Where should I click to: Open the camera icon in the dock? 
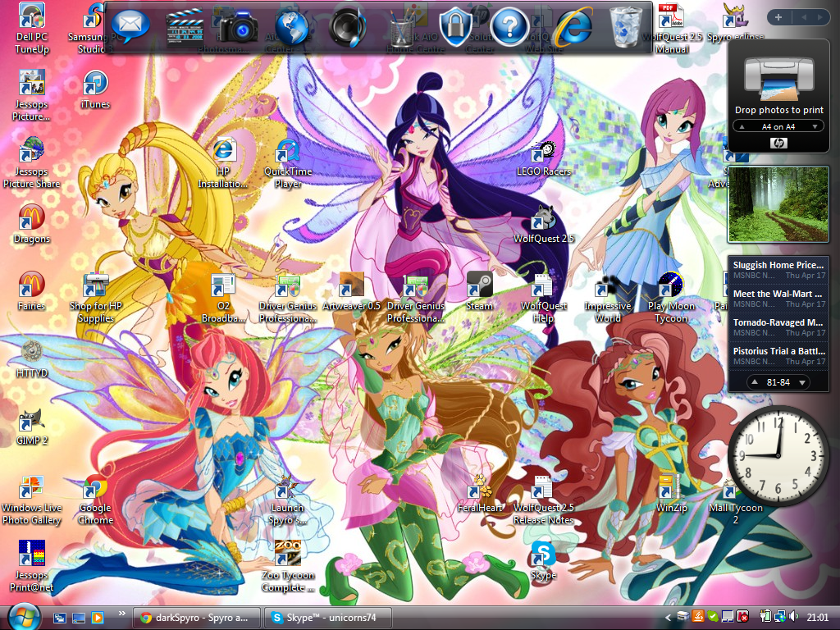pos(239,27)
